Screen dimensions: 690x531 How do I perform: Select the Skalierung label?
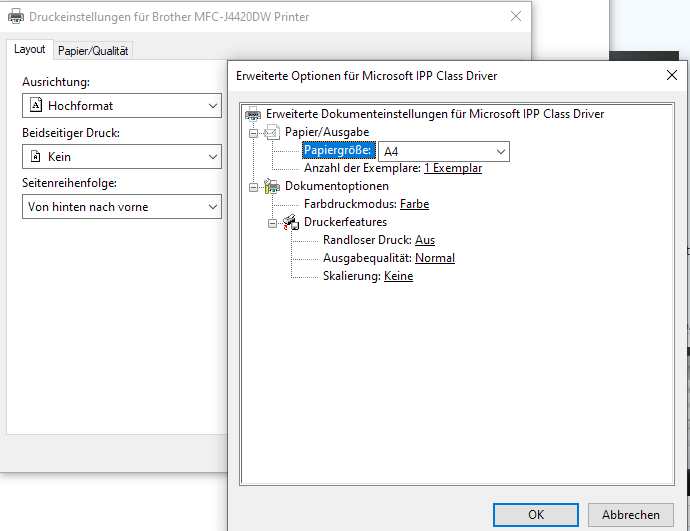click(x=352, y=276)
